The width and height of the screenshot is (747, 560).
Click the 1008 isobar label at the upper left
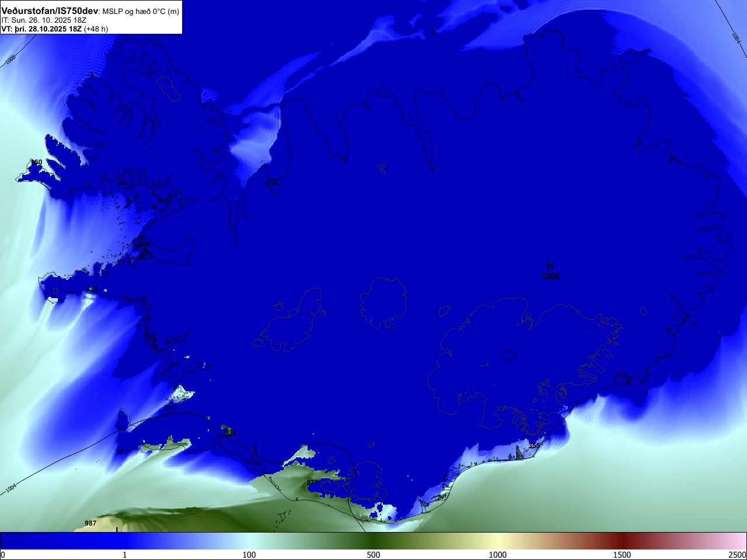[x=11, y=60]
